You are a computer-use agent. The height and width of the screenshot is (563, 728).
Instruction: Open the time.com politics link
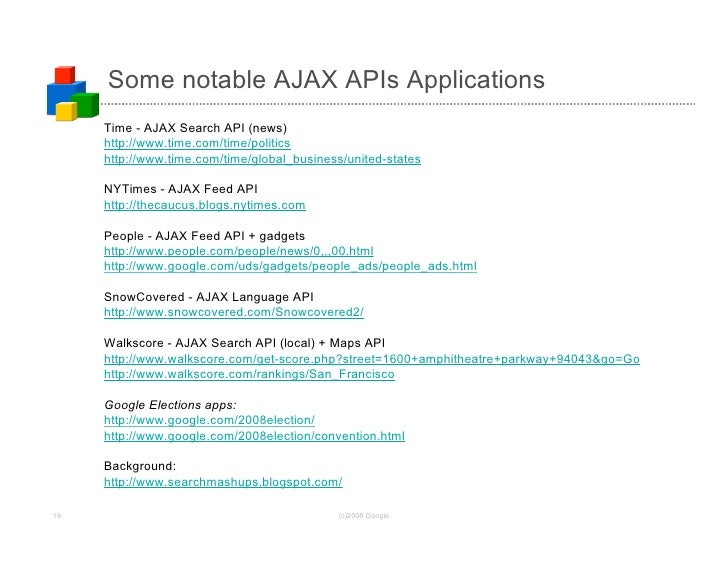[197, 143]
